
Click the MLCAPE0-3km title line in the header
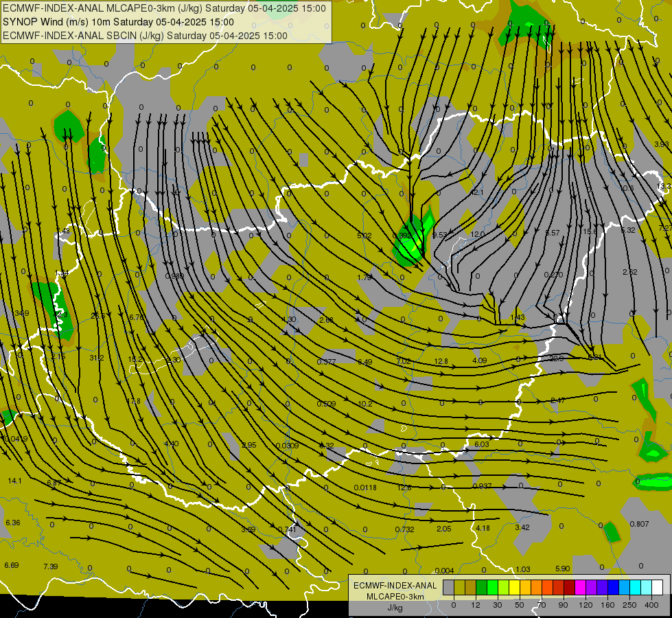coord(164,8)
